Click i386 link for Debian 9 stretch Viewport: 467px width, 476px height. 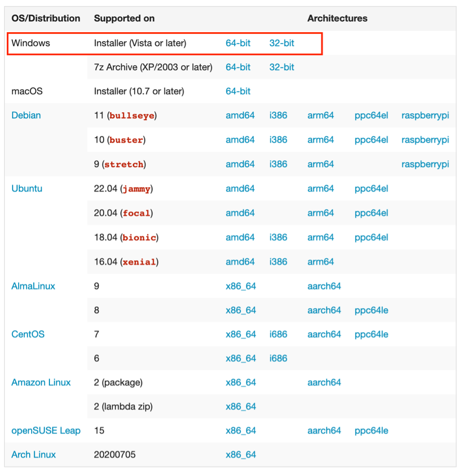(x=278, y=164)
